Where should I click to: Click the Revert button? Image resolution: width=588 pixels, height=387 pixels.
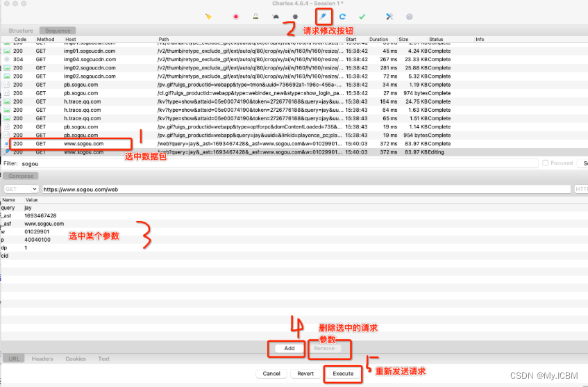(x=305, y=374)
